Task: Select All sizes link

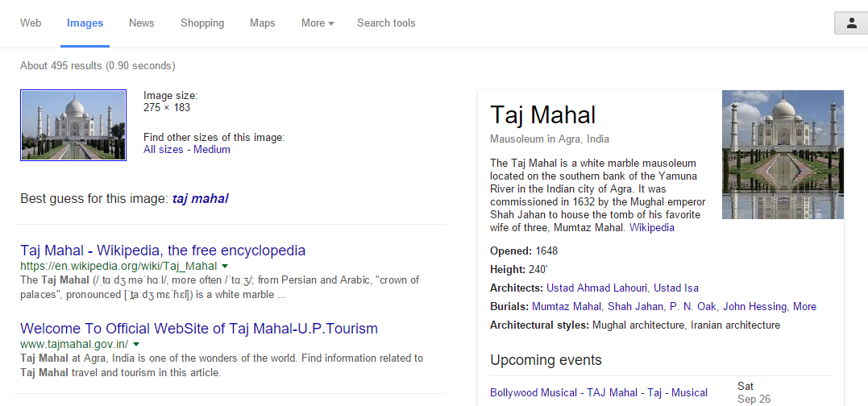Action: tap(164, 149)
